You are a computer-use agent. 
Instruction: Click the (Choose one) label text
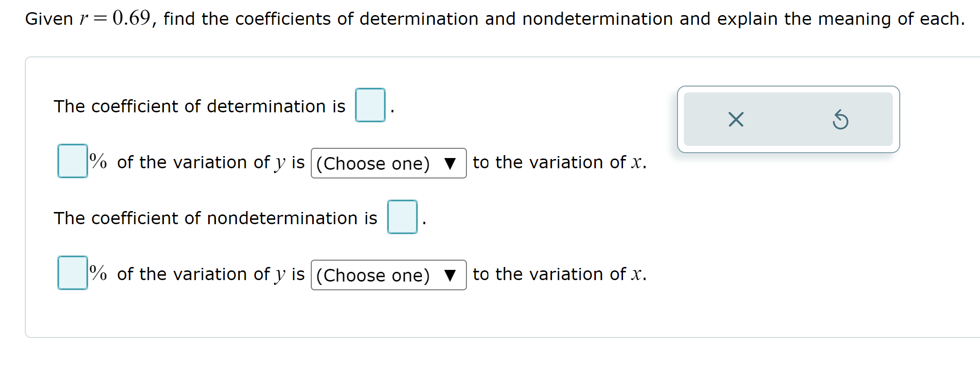tap(374, 164)
